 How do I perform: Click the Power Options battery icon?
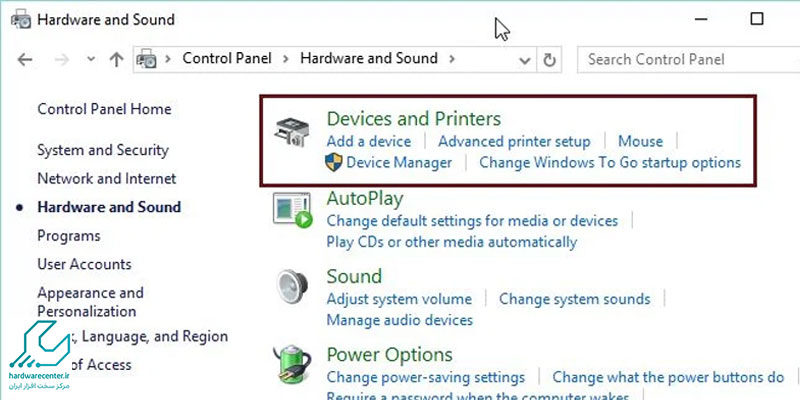291,366
